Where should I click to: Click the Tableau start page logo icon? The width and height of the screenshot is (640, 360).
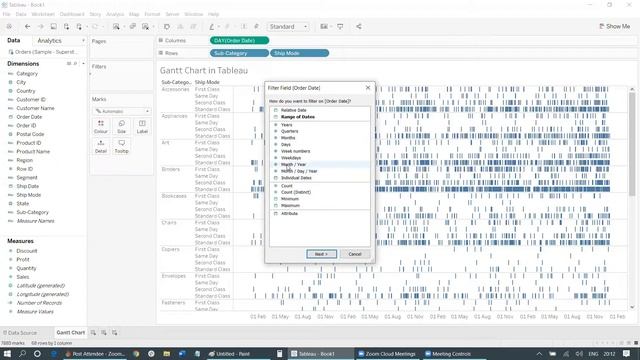tap(9, 27)
